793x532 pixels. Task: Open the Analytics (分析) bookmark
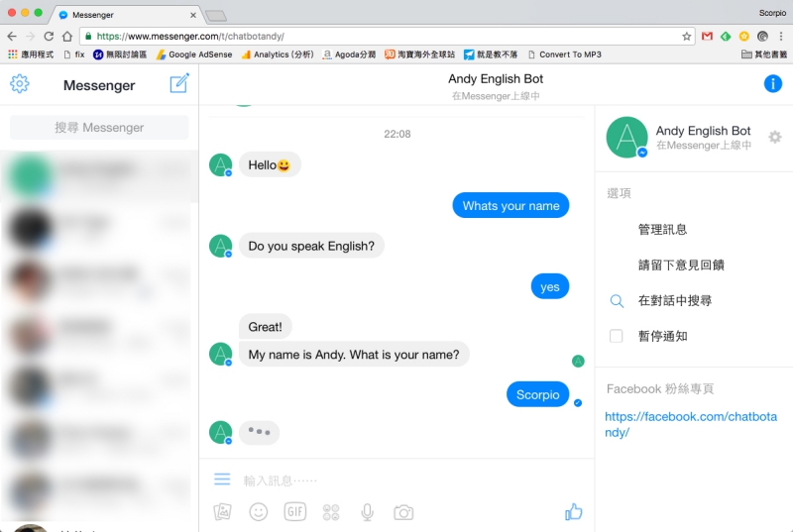278,54
